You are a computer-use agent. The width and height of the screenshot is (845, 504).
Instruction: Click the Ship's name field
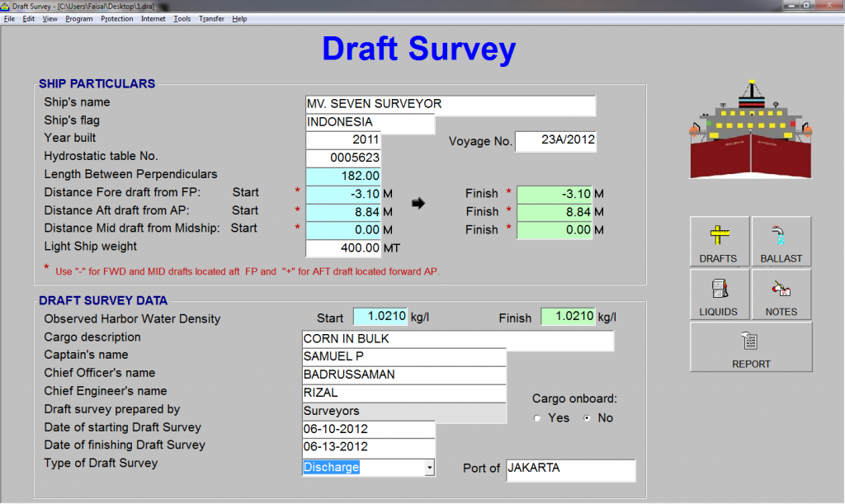[x=451, y=105]
